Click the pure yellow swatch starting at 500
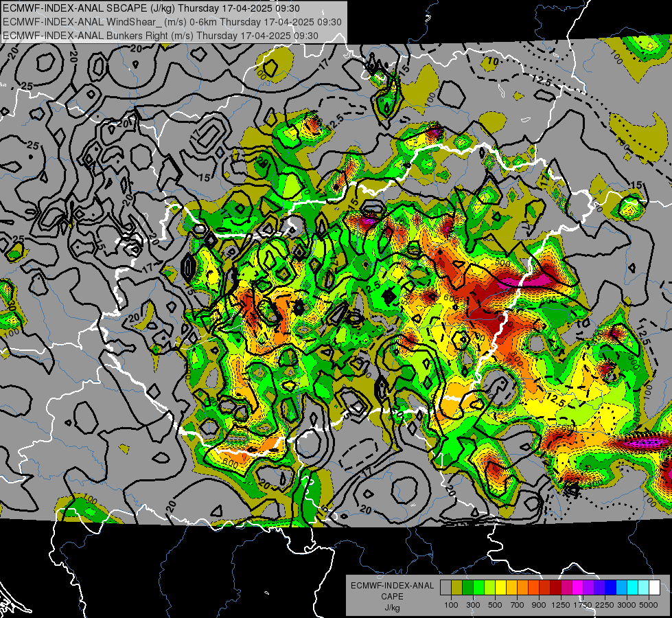Image resolution: width=672 pixels, height=618 pixels. (x=500, y=587)
